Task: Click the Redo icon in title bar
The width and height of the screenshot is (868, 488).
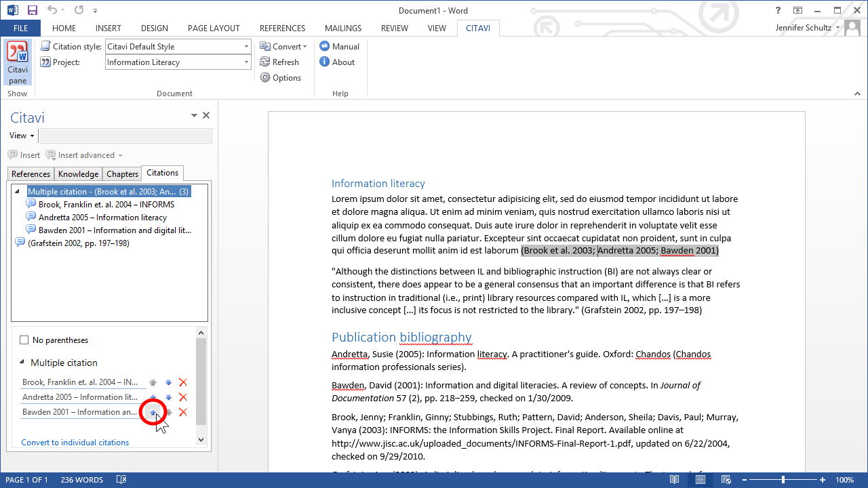Action: click(x=79, y=10)
